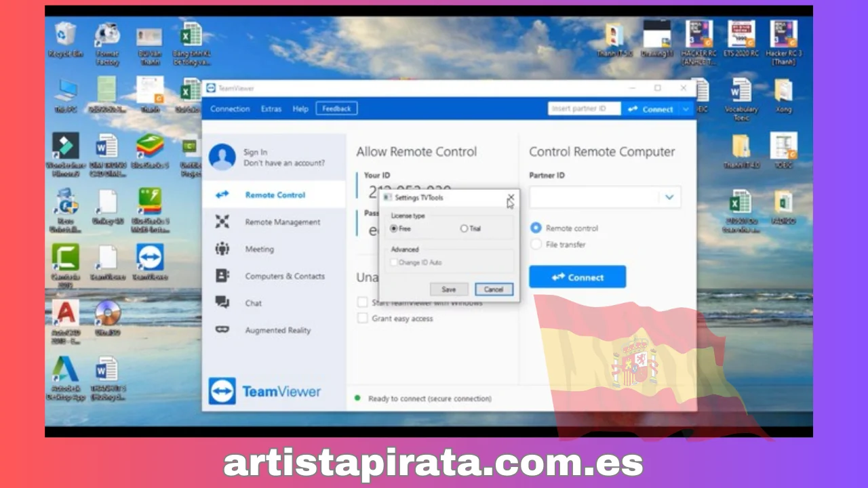Open the Extras menu

pos(271,109)
